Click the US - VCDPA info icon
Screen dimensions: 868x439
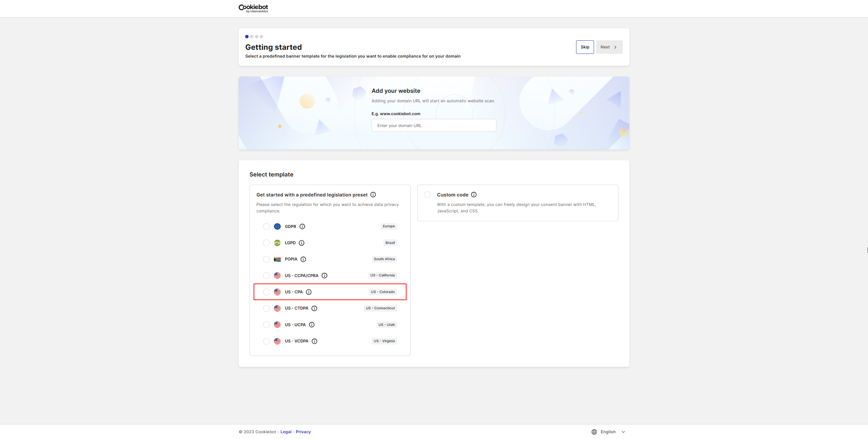[314, 341]
